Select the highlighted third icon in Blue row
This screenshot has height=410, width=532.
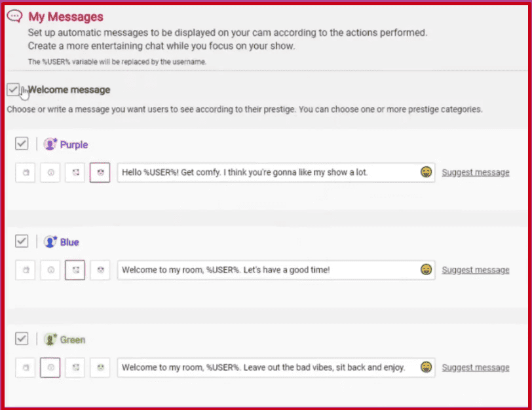[x=75, y=270]
